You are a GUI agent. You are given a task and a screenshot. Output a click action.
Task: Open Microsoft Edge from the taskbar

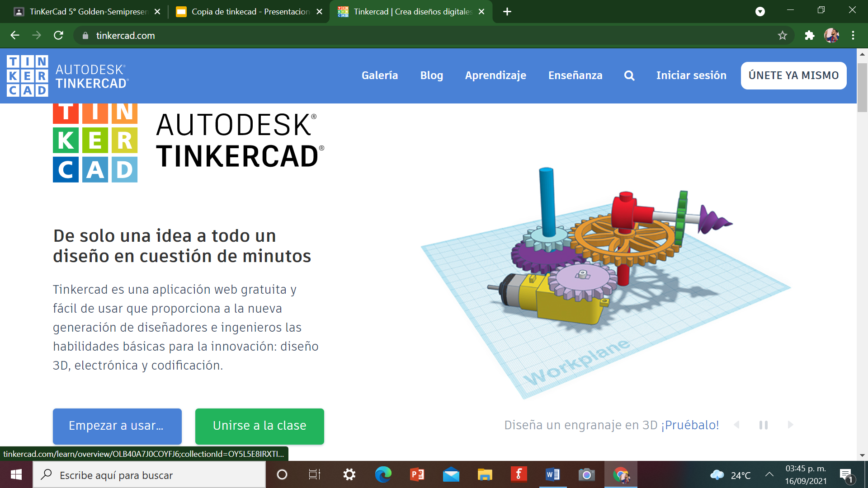382,475
